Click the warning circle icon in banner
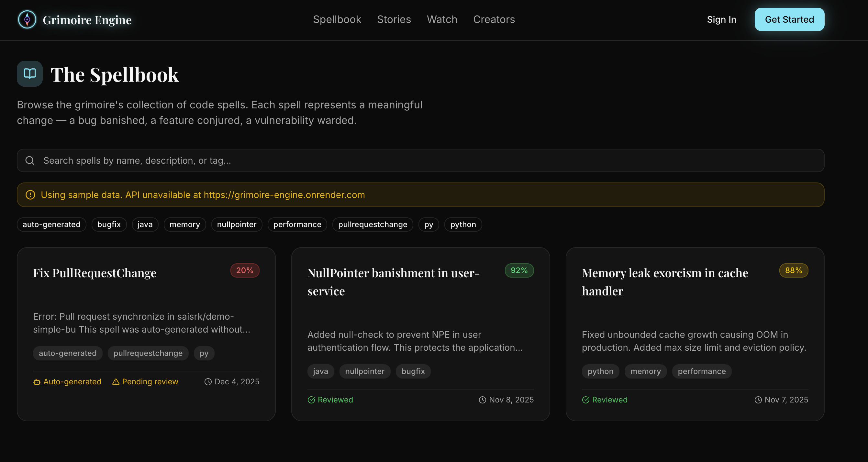This screenshot has height=462, width=868. pos(30,195)
